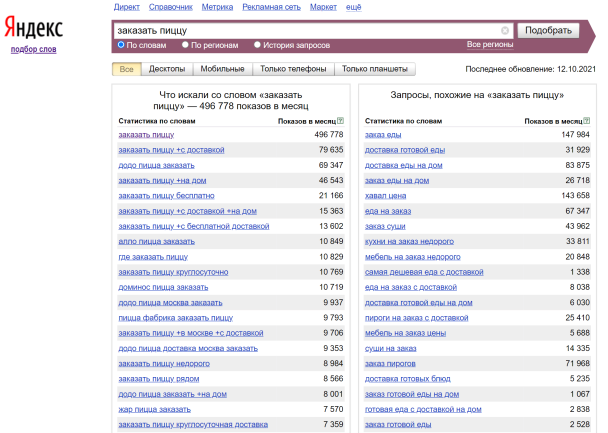Switch to the Только телефоны tab
Viewport: 608px width, 433px height.
[x=293, y=69]
